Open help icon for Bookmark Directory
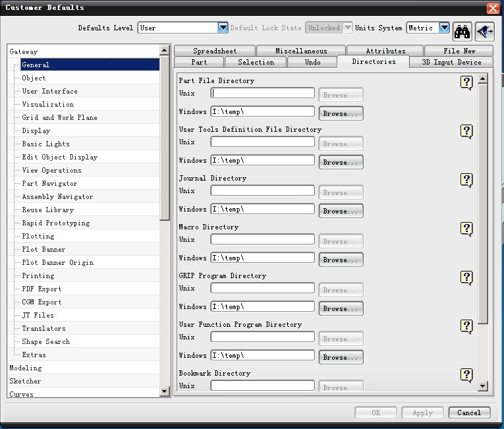Image resolution: width=504 pixels, height=429 pixels. click(466, 376)
